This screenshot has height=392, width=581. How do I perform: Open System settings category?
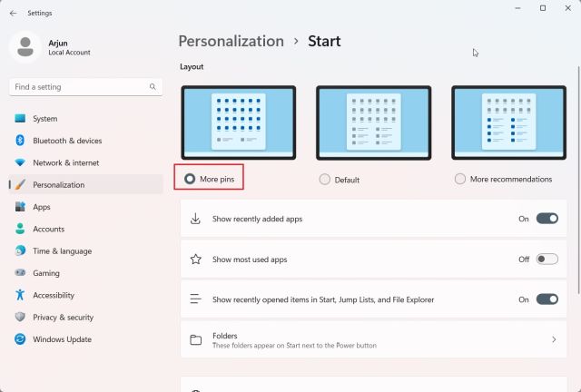[86, 118]
